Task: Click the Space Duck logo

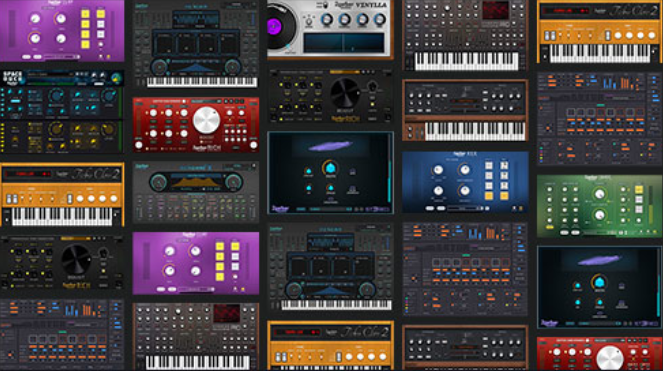Action: click(x=12, y=78)
